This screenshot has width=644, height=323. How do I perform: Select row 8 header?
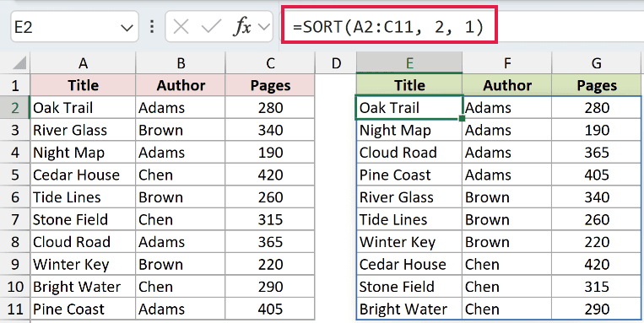pyautogui.click(x=15, y=242)
